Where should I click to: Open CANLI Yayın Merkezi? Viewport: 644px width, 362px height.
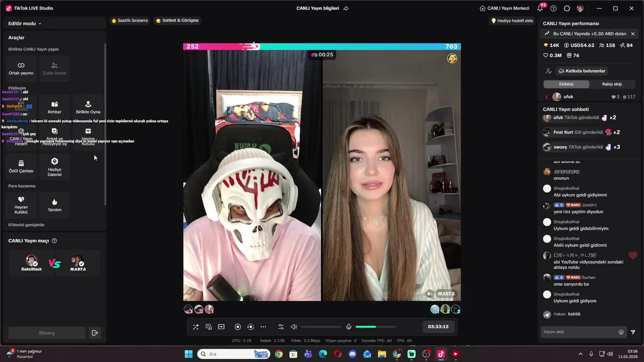click(504, 9)
